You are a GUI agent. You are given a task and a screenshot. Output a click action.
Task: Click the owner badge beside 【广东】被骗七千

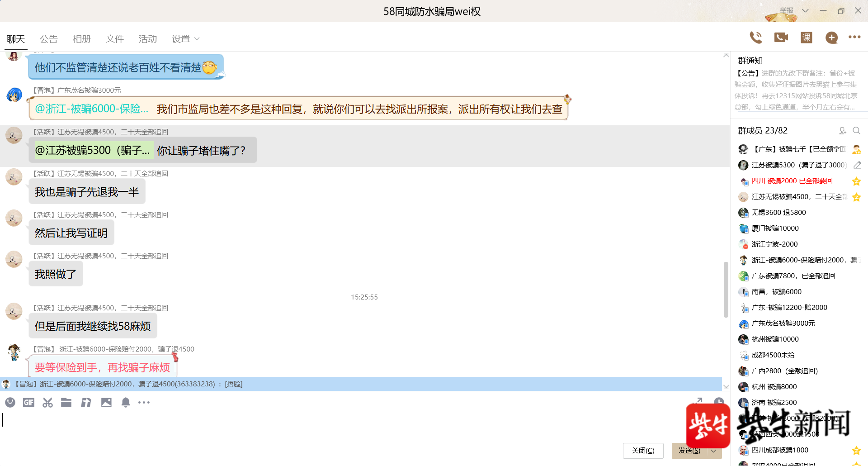[x=856, y=149]
